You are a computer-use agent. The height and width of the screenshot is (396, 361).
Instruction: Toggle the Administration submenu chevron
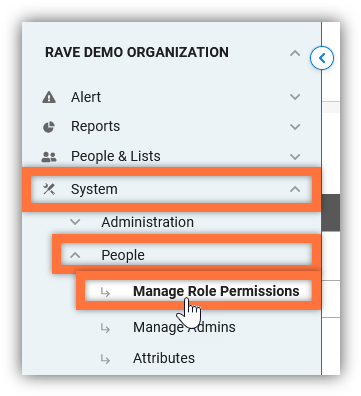[x=75, y=222]
